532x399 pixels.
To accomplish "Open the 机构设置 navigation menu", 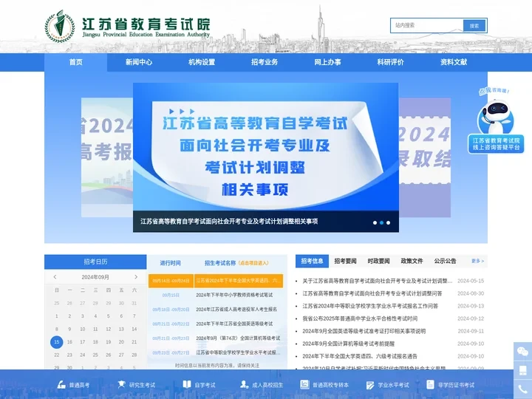I will (x=202, y=62).
